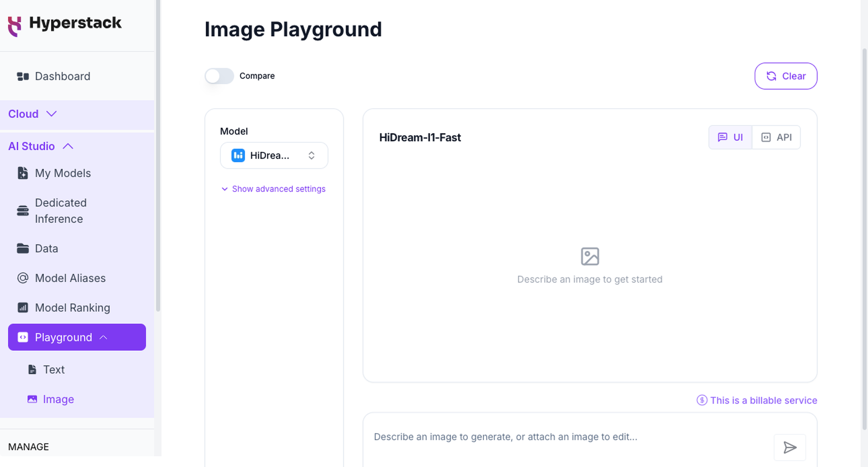Open the Data section
The width and height of the screenshot is (868, 467).
coord(77,248)
